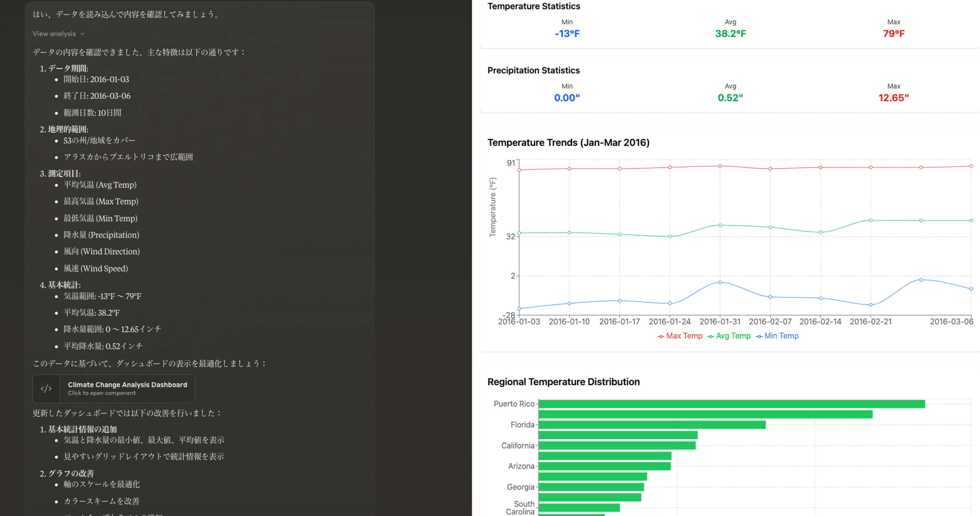
Task: Click the Puerto Rico temperature bar
Action: point(731,404)
